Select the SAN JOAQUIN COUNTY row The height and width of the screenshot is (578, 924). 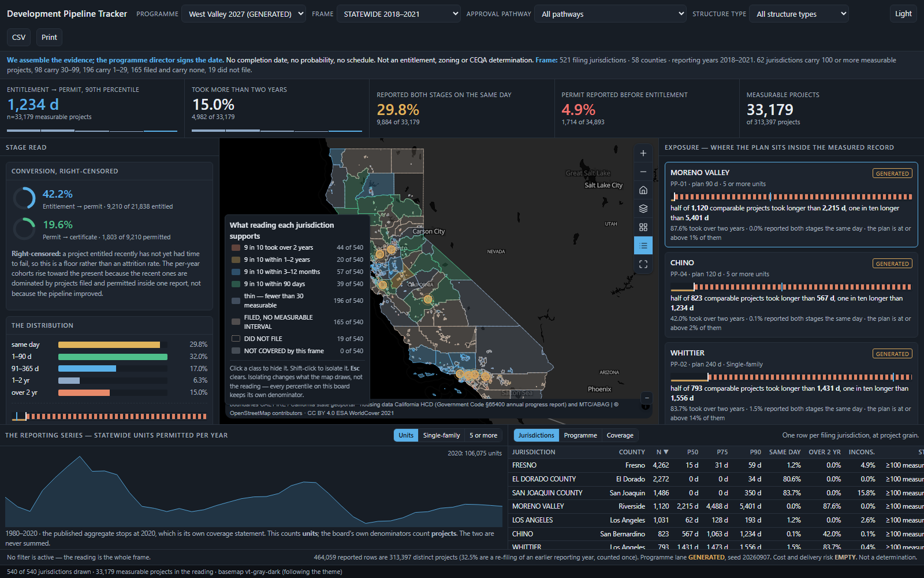point(716,493)
